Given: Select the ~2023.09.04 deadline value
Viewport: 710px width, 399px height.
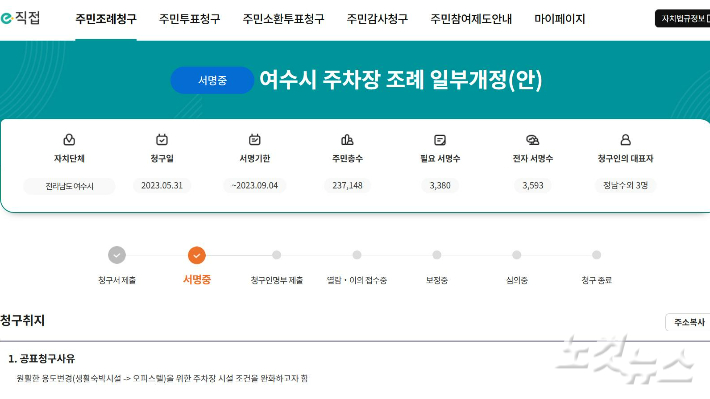Looking at the screenshot, I should 254,186.
